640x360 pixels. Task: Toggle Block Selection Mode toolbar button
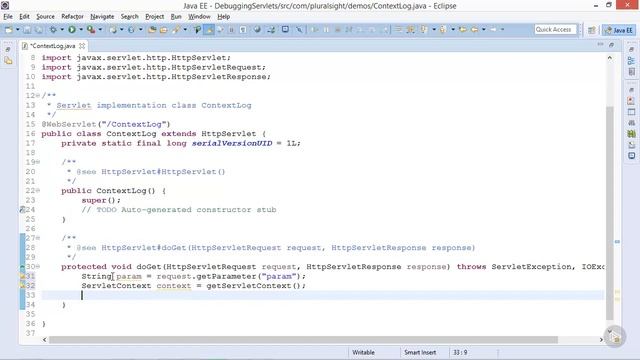pos(231,30)
